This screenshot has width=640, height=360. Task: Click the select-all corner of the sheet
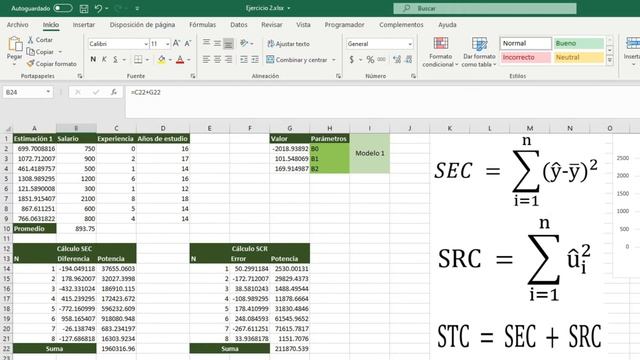6,129
